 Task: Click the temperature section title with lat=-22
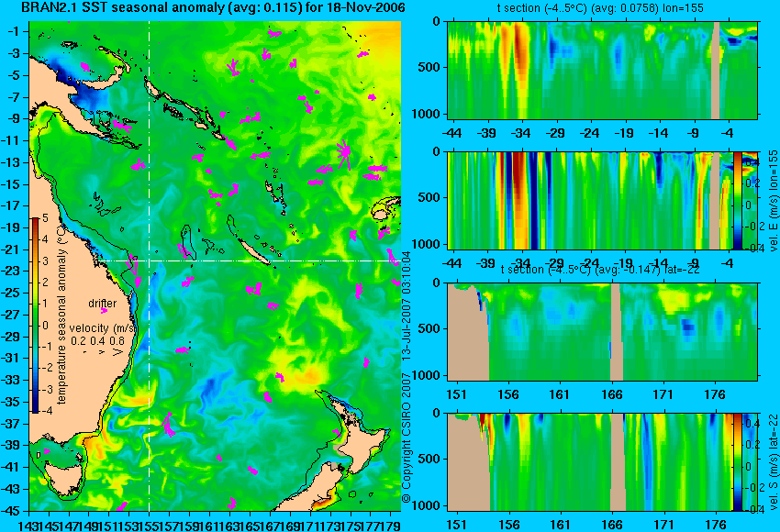click(600, 270)
